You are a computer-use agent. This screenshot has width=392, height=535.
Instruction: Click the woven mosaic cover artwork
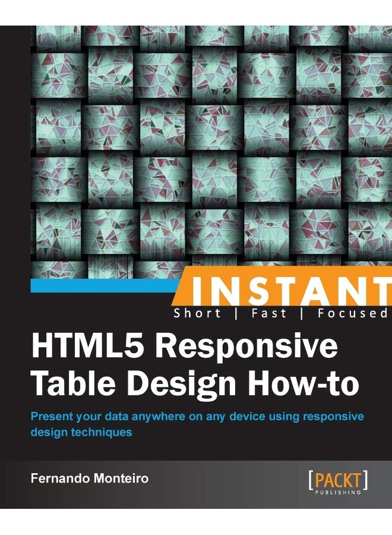pos(211,152)
